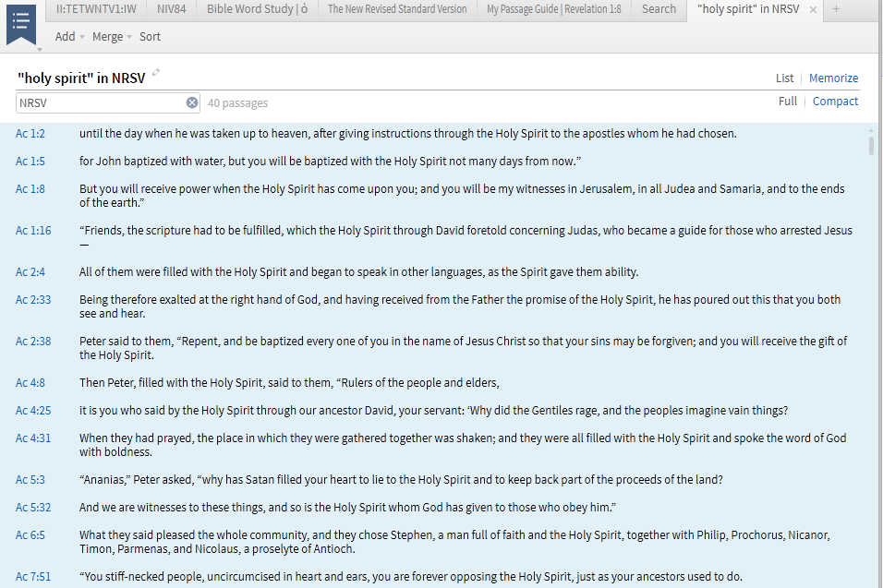The width and height of the screenshot is (883, 588).
Task: Click the pencil icon to rename the list
Action: [156, 72]
